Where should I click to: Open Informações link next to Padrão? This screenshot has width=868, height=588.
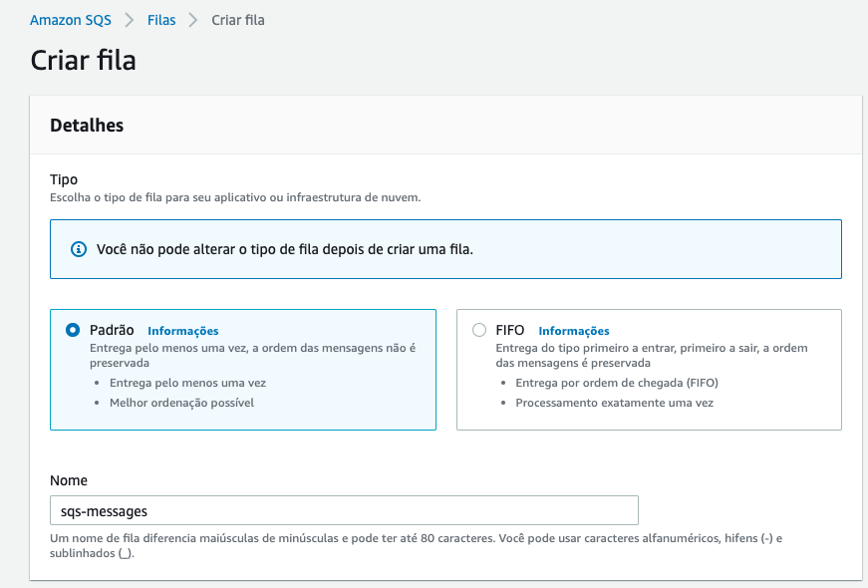click(183, 331)
